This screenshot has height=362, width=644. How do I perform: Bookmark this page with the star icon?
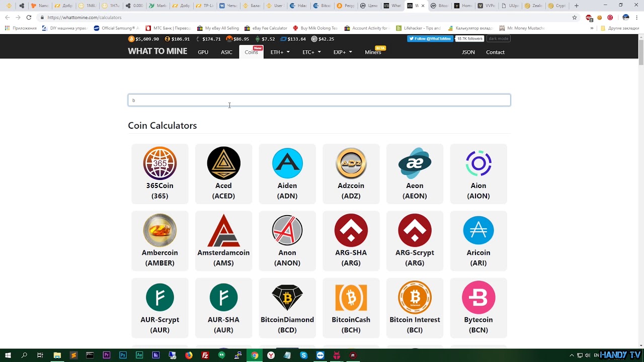click(575, 17)
